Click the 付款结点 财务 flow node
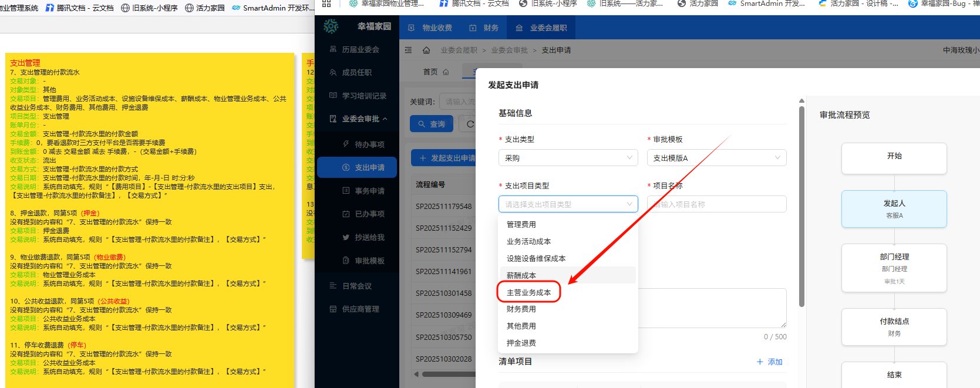980x388 pixels. click(x=894, y=327)
